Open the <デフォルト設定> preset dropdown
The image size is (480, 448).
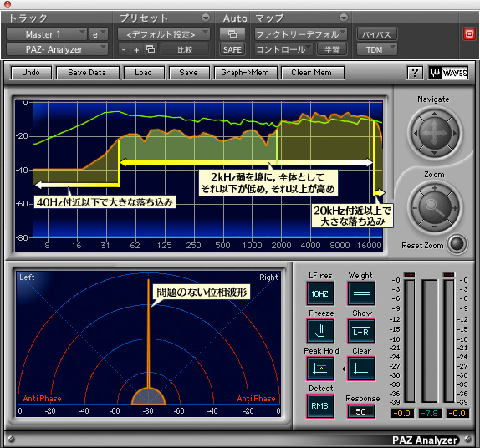[x=164, y=34]
